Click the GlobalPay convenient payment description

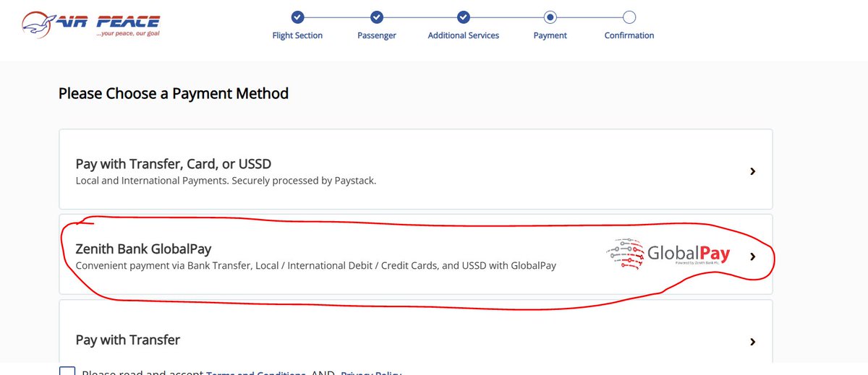pos(315,265)
